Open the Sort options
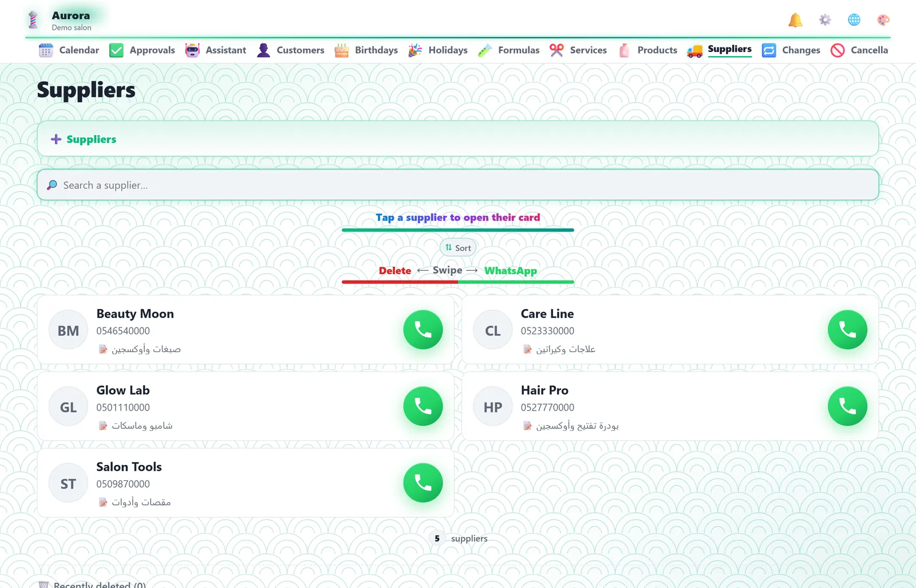The image size is (916, 588). coord(458,248)
